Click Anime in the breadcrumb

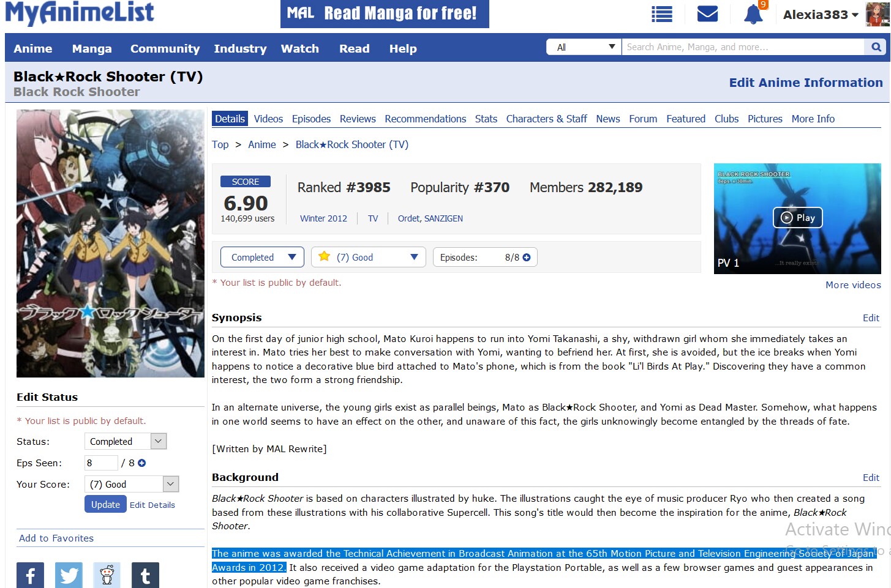click(x=262, y=144)
